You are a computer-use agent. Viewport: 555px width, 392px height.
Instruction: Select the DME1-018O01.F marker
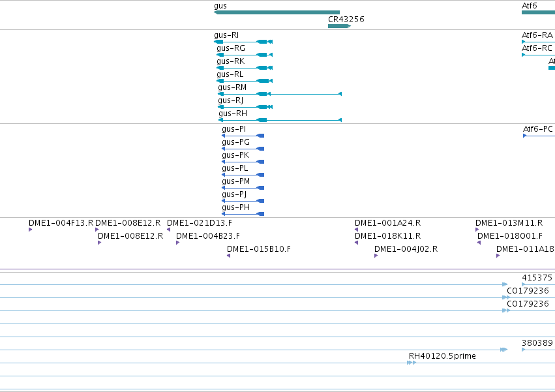click(479, 243)
